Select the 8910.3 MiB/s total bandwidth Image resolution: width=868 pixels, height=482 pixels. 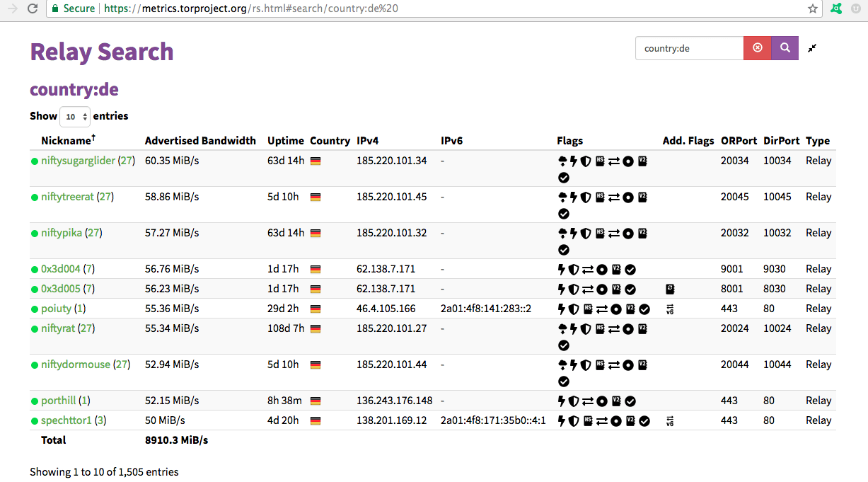tap(177, 440)
